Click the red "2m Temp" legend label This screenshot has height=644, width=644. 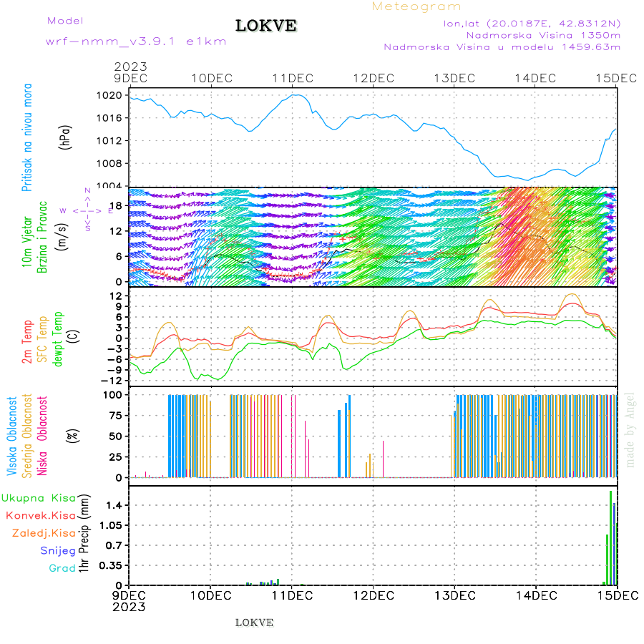(26, 342)
